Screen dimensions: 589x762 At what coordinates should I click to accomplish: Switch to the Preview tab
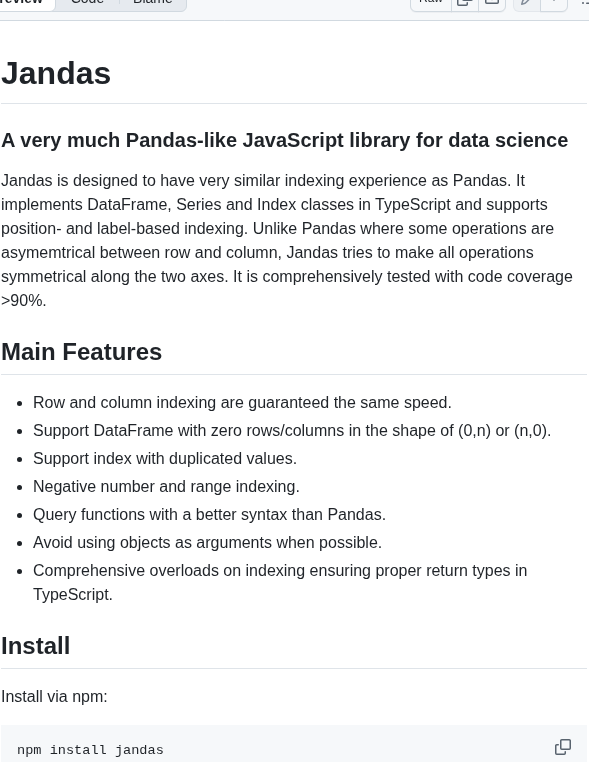(25, 2)
